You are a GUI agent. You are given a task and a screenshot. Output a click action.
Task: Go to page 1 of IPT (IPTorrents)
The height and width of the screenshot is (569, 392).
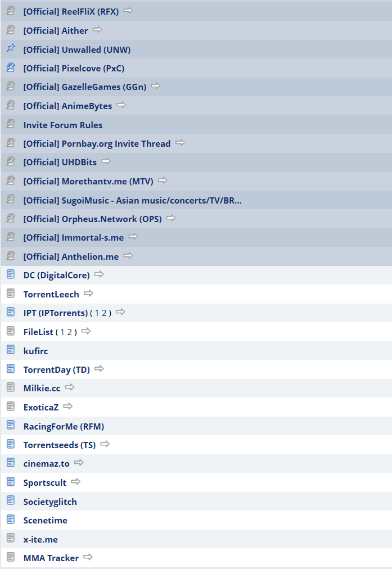97,313
